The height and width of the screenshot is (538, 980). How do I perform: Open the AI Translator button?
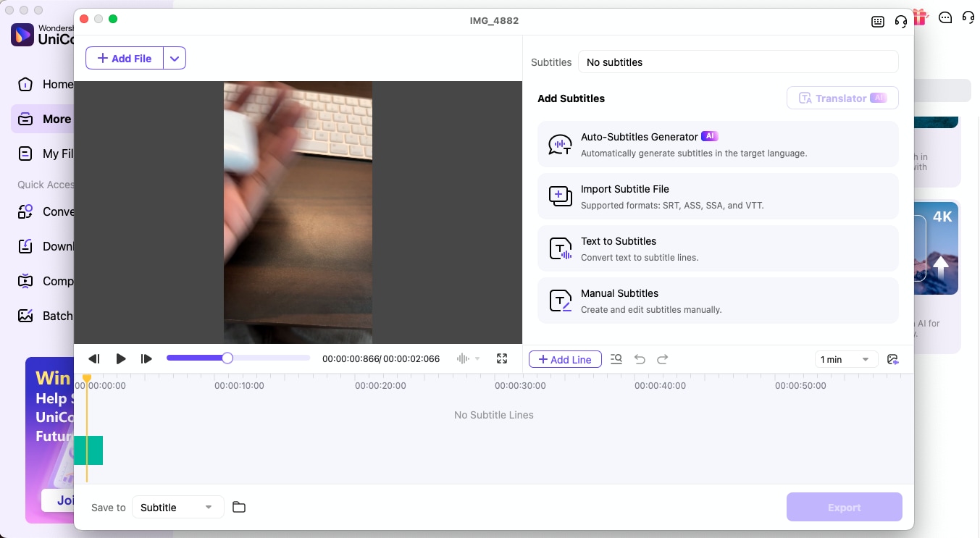tap(842, 98)
